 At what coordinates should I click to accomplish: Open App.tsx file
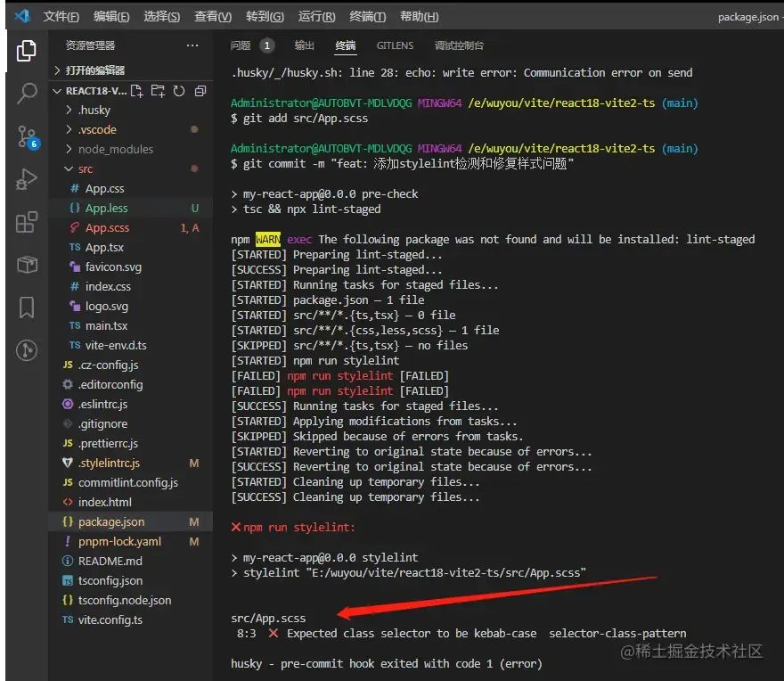pos(131,247)
